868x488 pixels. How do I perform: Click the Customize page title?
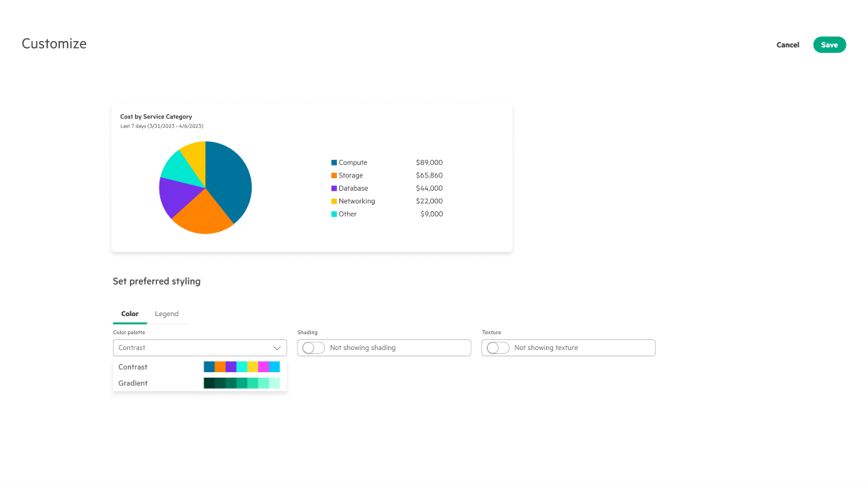(54, 43)
